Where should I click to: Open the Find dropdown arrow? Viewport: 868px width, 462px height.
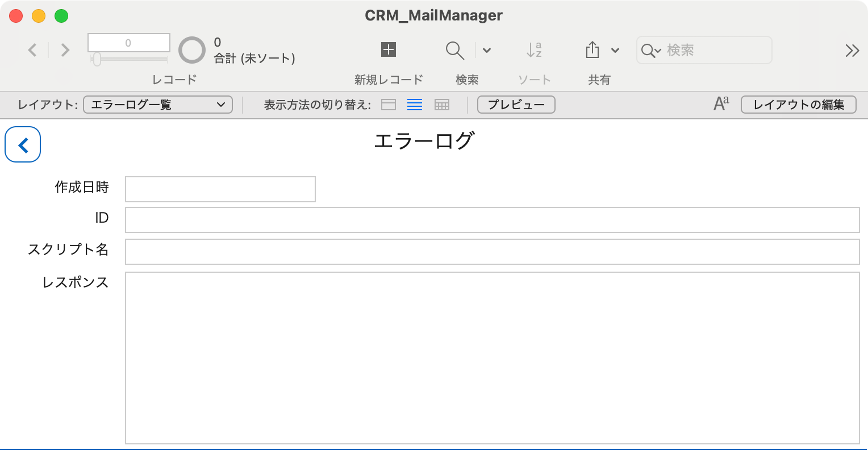(x=487, y=50)
